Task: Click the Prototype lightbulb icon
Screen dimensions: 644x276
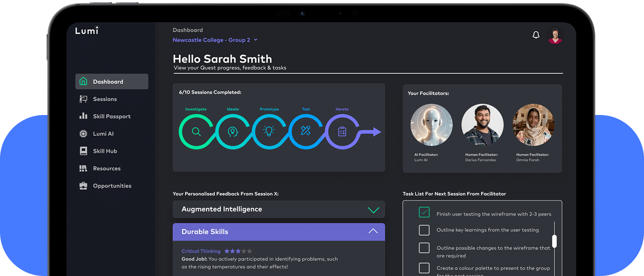Action: point(269,131)
